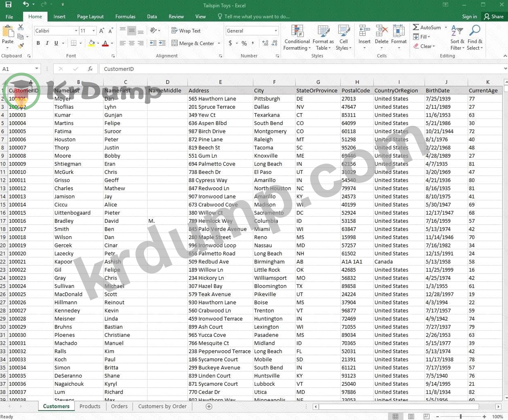Click the Insert cells icon

click(x=364, y=31)
